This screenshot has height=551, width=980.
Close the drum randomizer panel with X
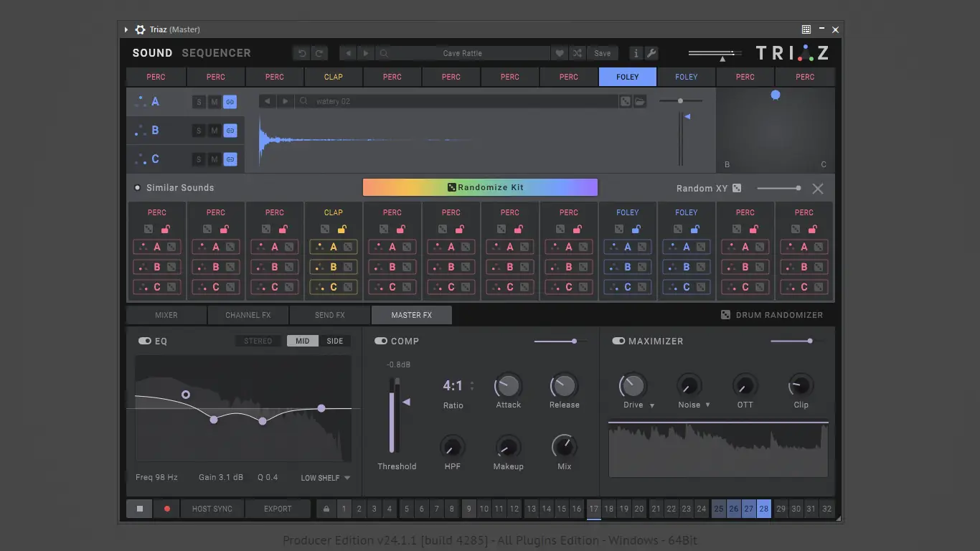[818, 189]
